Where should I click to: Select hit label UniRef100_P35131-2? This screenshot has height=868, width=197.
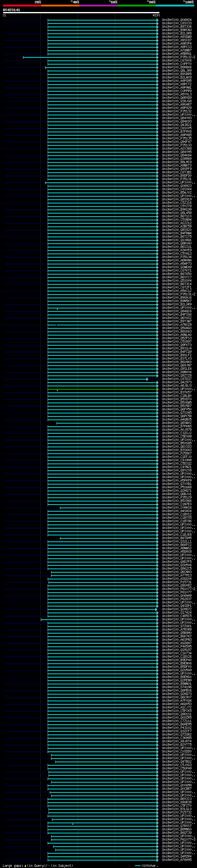(x=179, y=294)
